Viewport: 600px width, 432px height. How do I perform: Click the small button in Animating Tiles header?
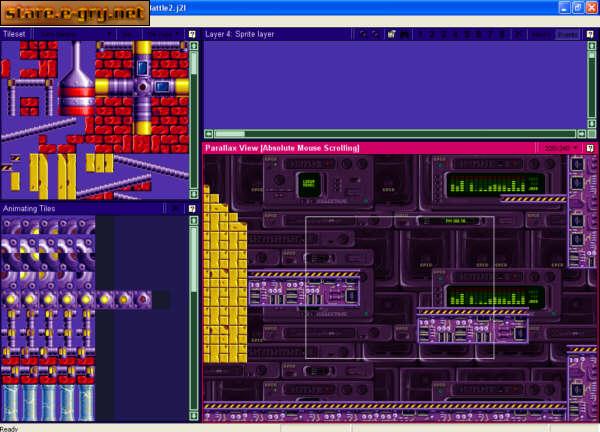[175, 209]
